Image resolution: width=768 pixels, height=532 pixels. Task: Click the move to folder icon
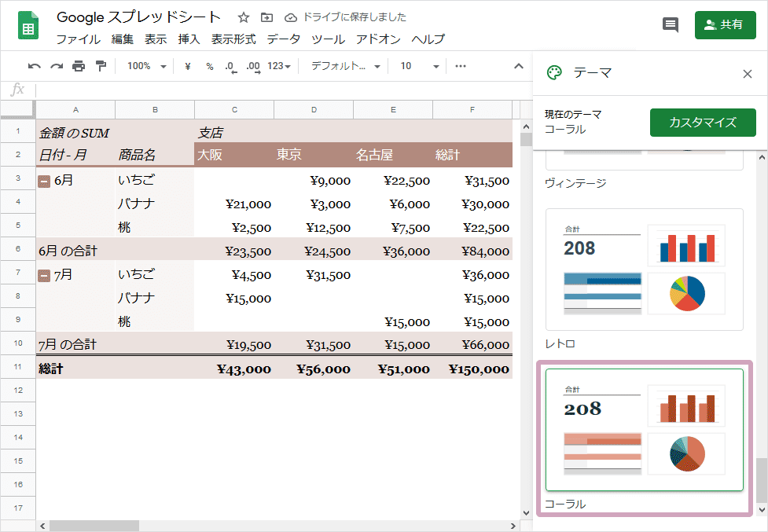tap(267, 17)
